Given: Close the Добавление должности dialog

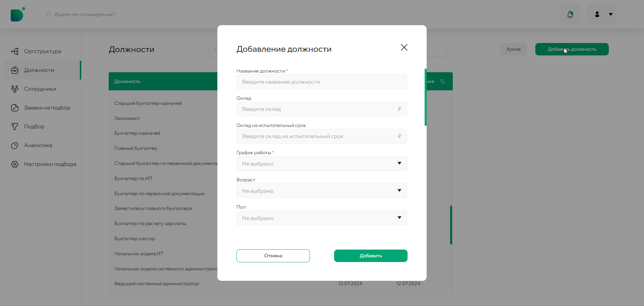Looking at the screenshot, I should tap(404, 47).
